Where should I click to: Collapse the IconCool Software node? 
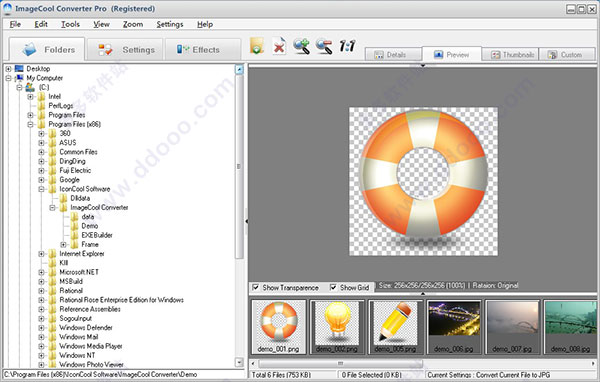(x=41, y=189)
